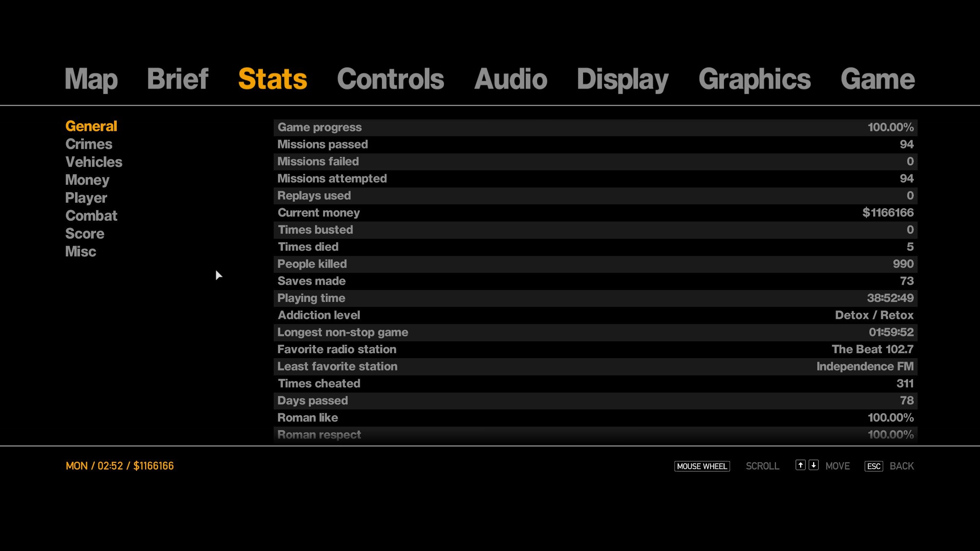Open the Score stats category
Screen dimensions: 980x551
click(85, 234)
